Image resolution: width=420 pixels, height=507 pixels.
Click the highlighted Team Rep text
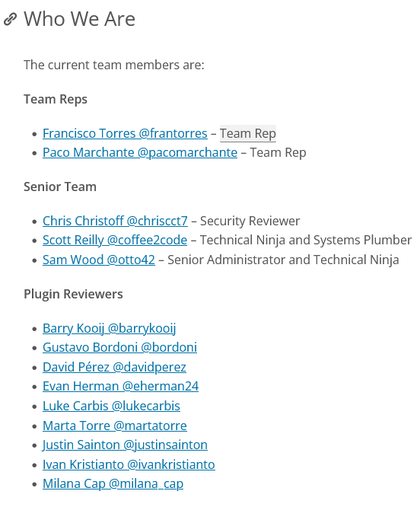click(x=248, y=133)
